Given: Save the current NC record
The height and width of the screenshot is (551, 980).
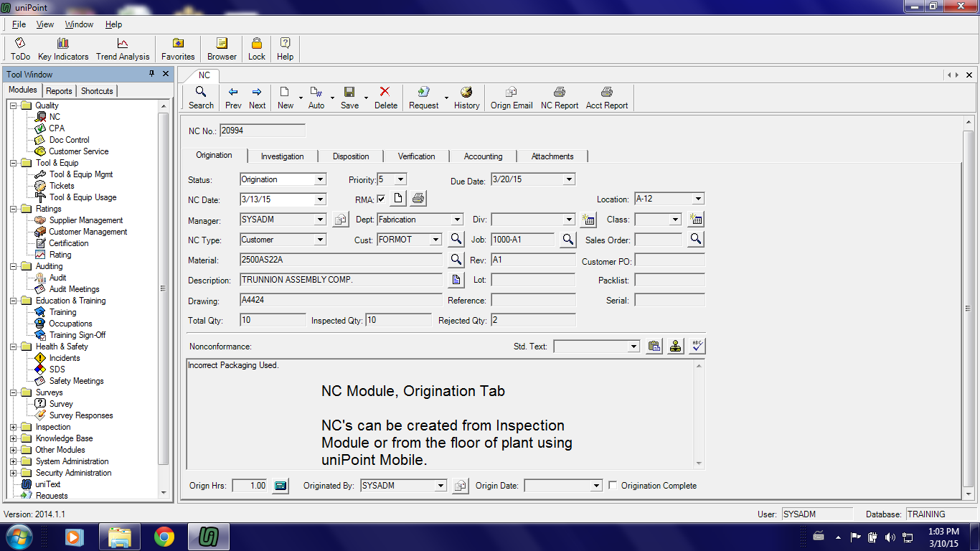Looking at the screenshot, I should pyautogui.click(x=349, y=98).
